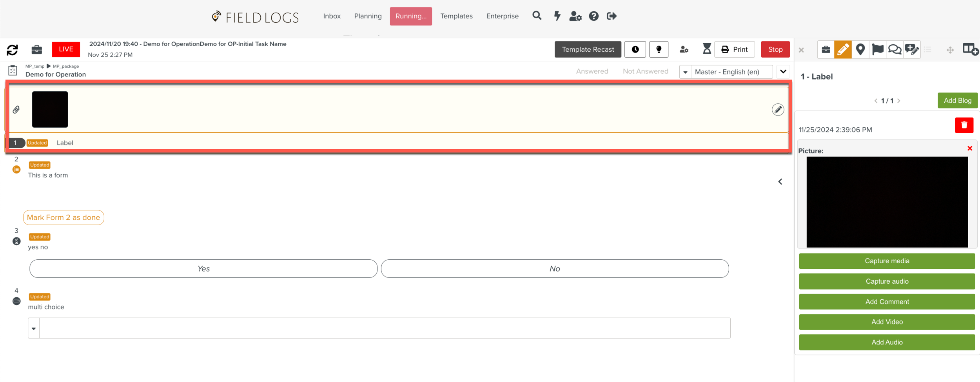Viewport: 980px width, 382px height.
Task: Click the Add Audio button
Action: 887,342
